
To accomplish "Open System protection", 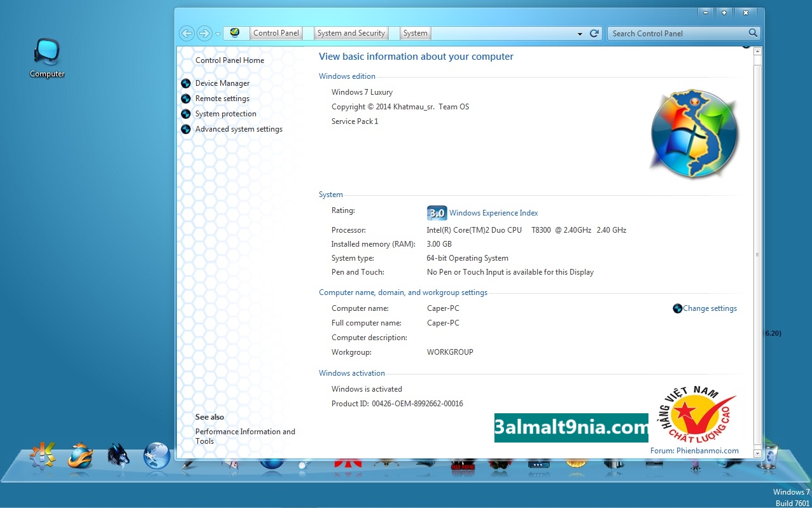I will (x=226, y=114).
